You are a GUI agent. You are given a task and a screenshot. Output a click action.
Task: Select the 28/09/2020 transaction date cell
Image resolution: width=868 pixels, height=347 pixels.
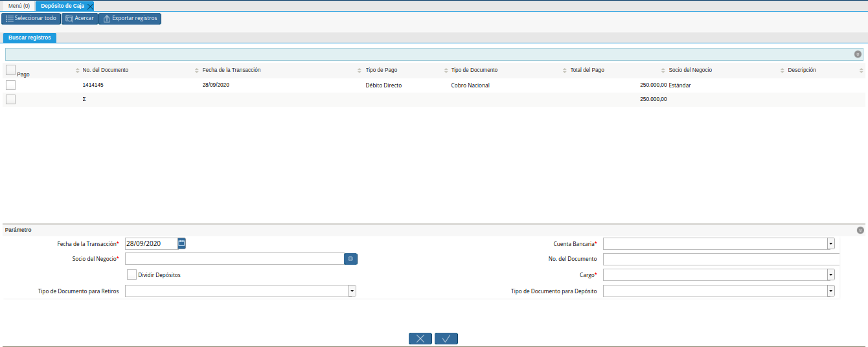click(216, 85)
